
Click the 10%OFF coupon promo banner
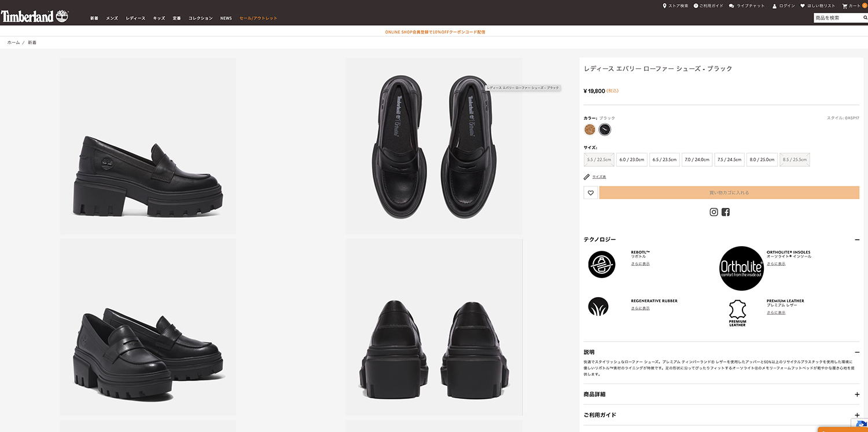pyautogui.click(x=435, y=32)
